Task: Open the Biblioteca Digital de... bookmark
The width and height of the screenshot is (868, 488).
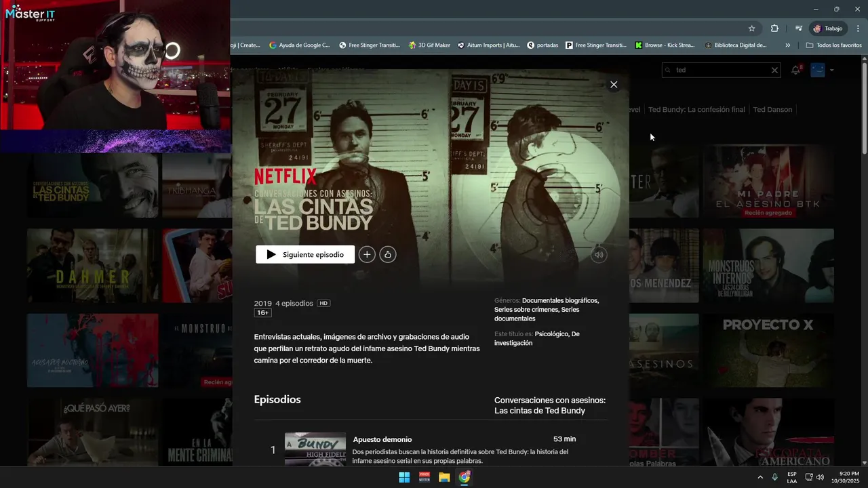Action: point(736,45)
